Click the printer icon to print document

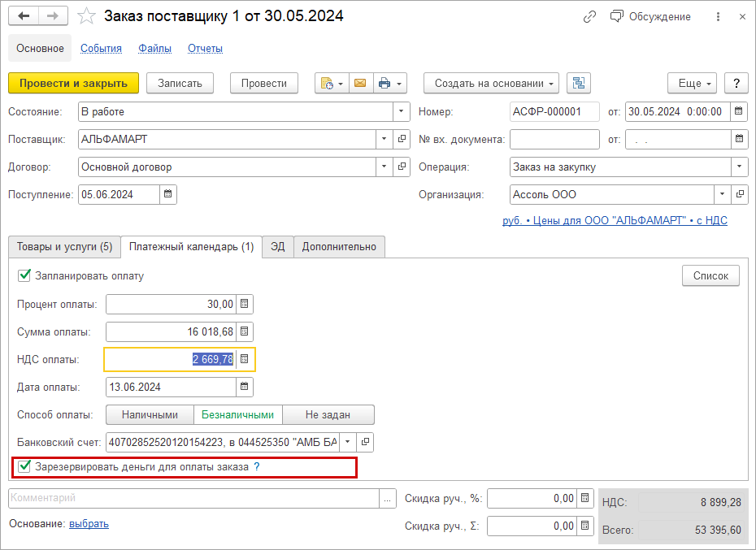tap(384, 83)
